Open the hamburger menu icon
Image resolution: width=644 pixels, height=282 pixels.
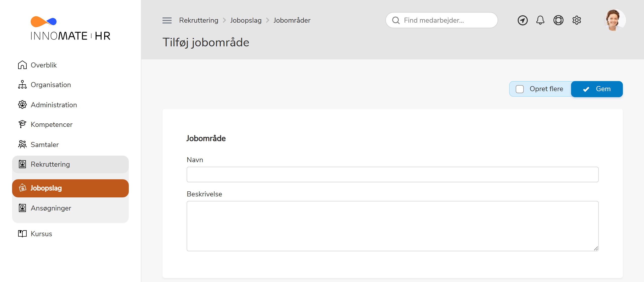pyautogui.click(x=167, y=20)
